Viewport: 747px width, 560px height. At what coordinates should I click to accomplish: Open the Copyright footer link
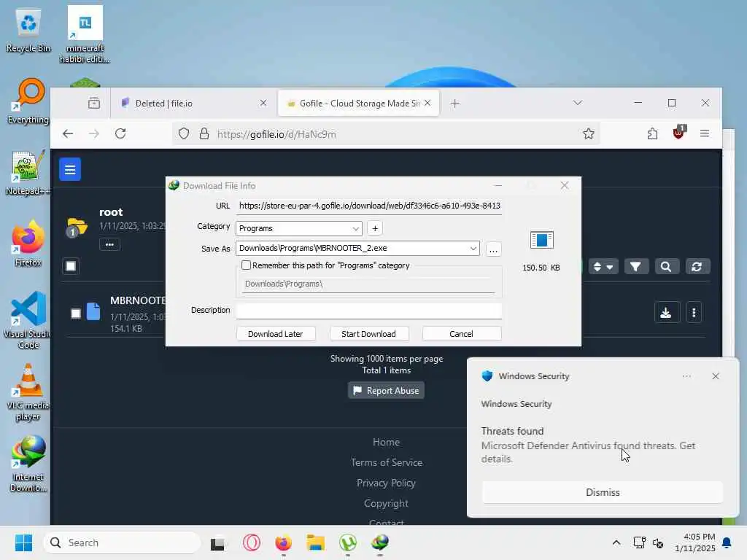(x=387, y=503)
